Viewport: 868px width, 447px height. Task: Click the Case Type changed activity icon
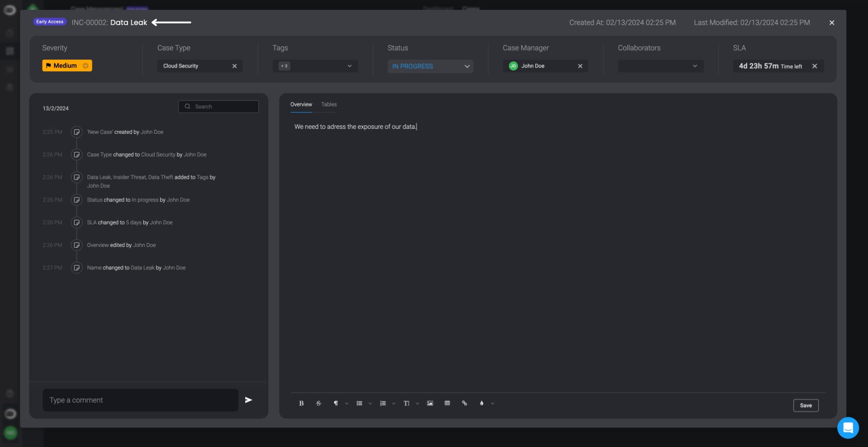click(x=77, y=155)
